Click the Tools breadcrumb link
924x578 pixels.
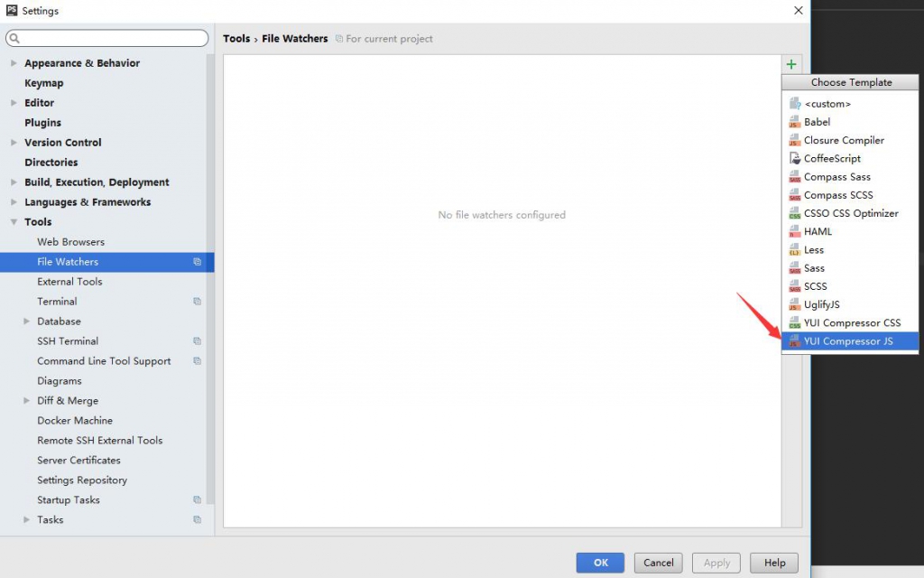click(236, 38)
